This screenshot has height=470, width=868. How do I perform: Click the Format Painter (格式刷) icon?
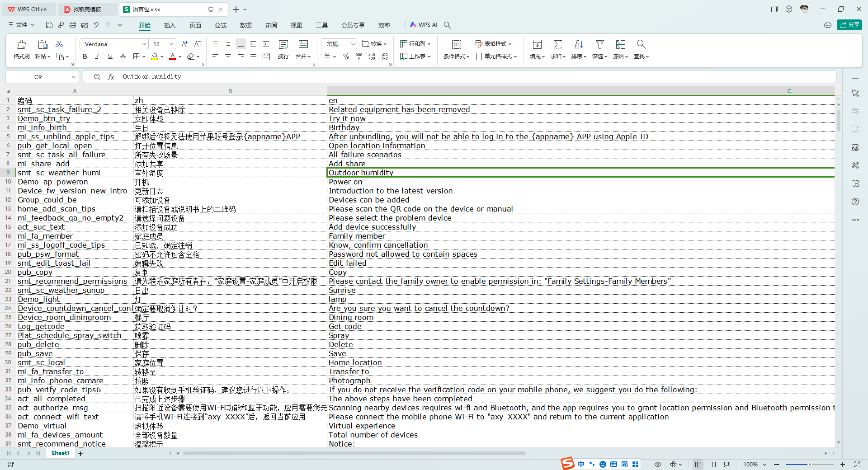click(x=21, y=44)
